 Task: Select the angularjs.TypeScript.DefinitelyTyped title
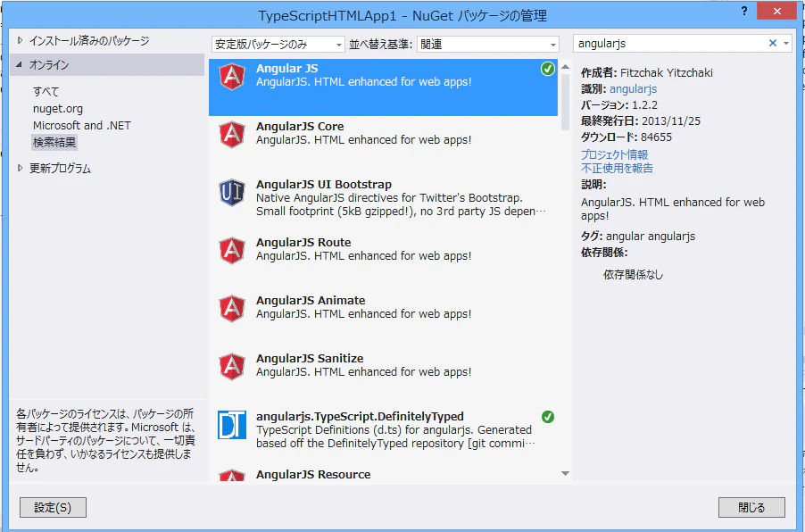[x=360, y=417]
